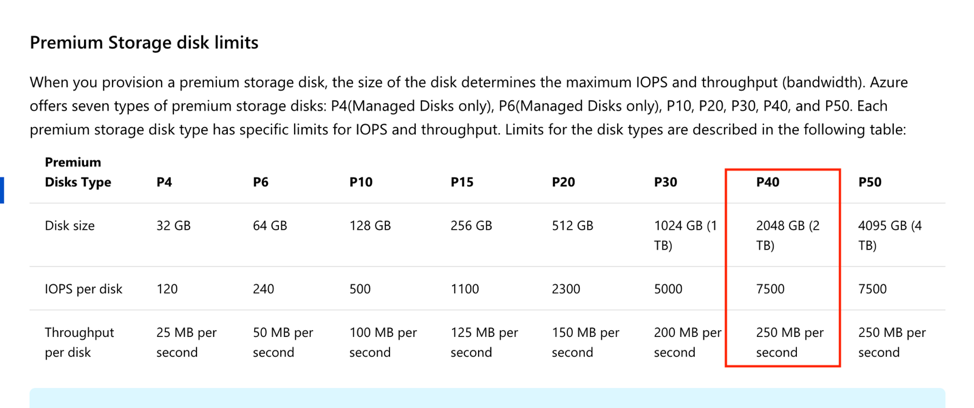Click the IOPS per disk row label
Screen dimensions: 974x408
[x=83, y=289]
